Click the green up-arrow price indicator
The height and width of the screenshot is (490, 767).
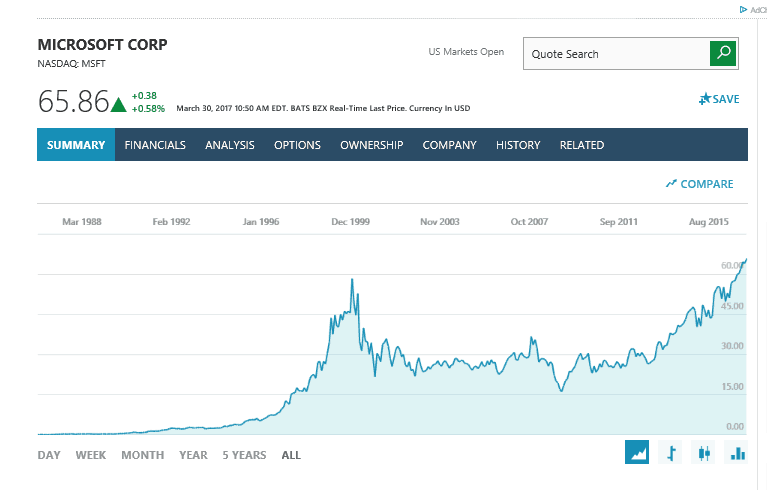[118, 104]
